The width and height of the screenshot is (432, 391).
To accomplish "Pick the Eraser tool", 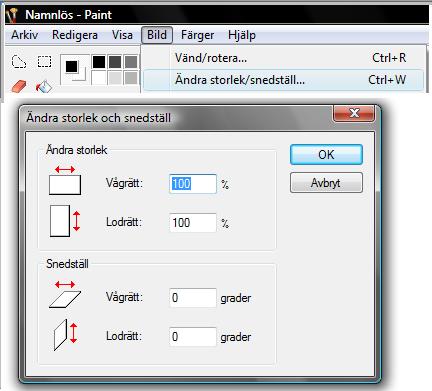I will pos(19,86).
